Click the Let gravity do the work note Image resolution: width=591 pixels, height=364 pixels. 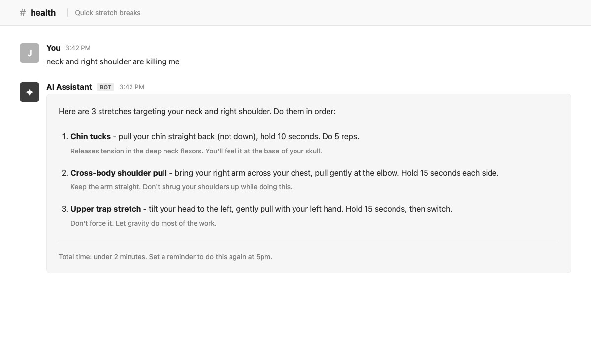143,223
